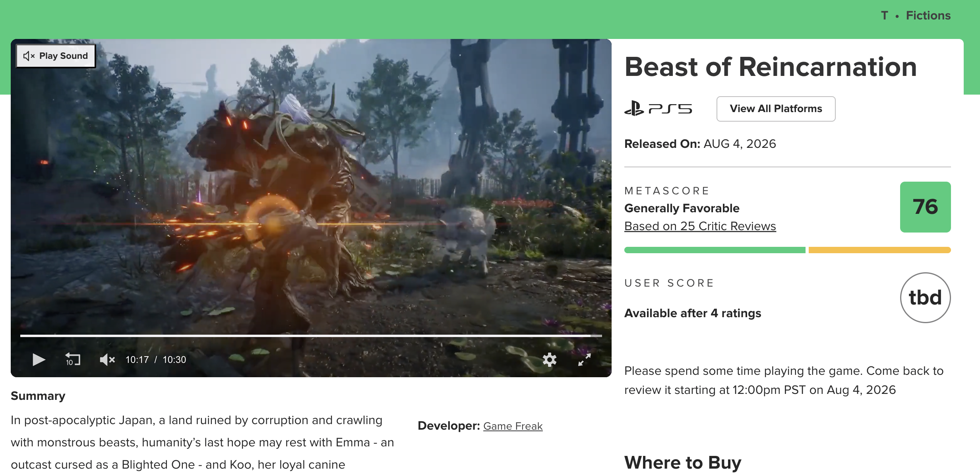Click the tbd user score circle
980x473 pixels.
point(925,298)
